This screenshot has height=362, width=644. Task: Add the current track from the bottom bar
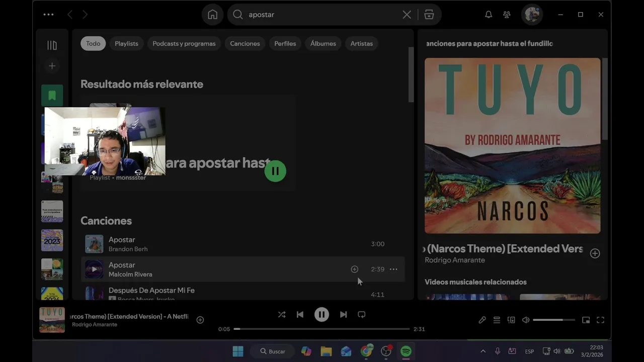coord(200,320)
